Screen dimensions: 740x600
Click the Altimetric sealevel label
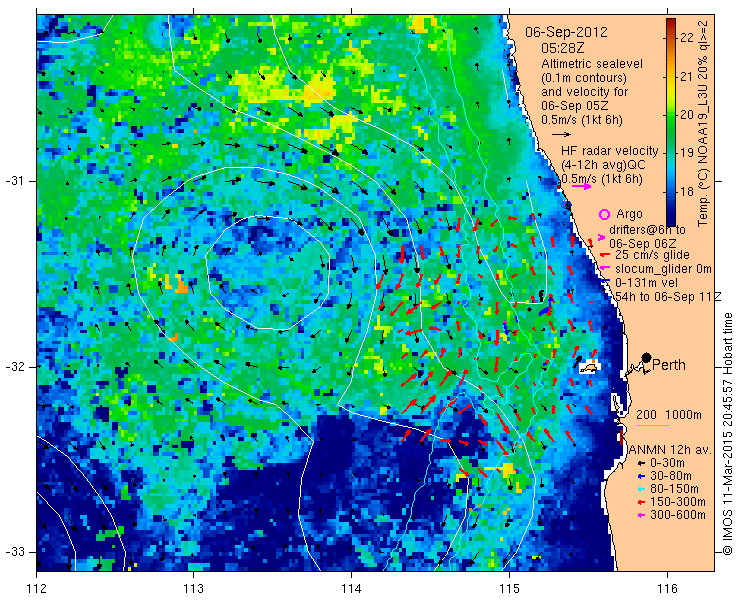click(592, 64)
